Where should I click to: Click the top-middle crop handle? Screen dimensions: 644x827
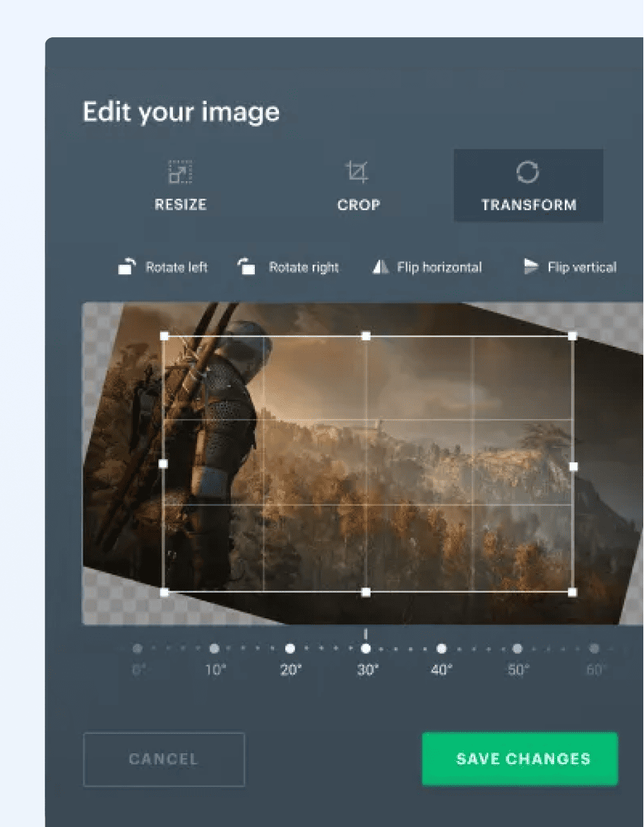(x=366, y=336)
